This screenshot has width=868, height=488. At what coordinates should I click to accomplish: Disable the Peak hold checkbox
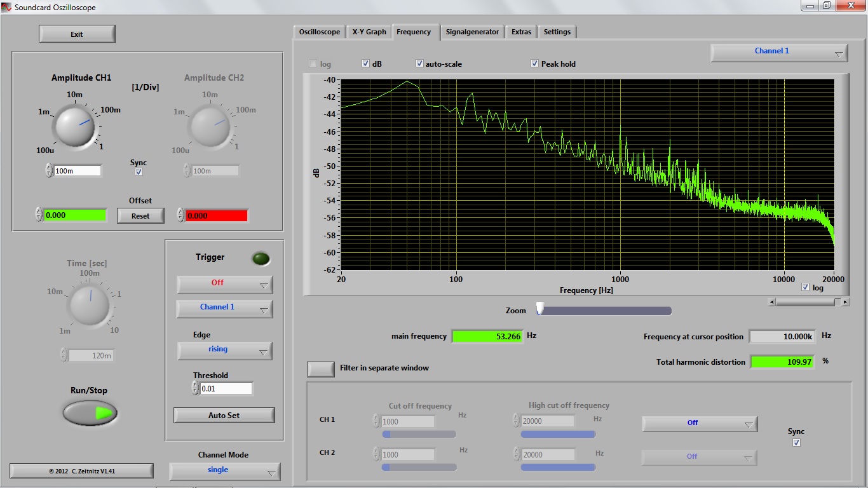535,64
